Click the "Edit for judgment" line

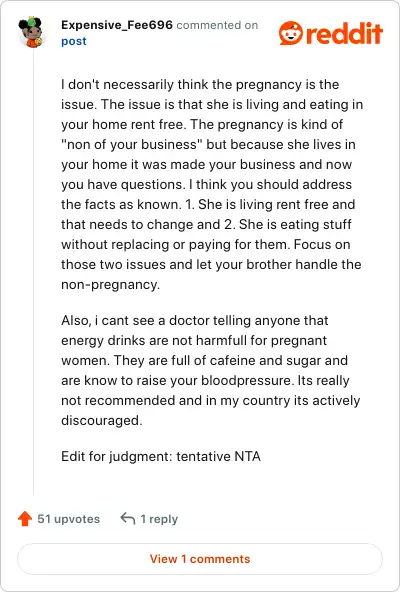click(x=161, y=456)
